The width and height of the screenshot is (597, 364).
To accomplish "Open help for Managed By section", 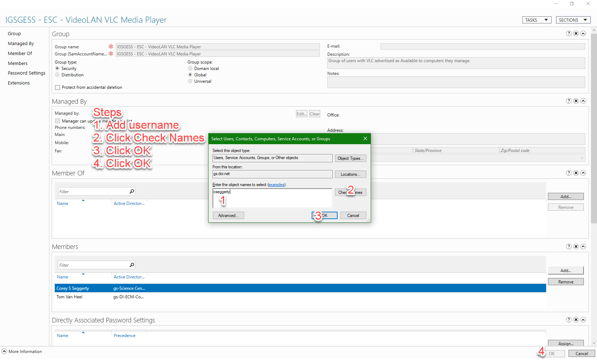I will click(x=569, y=101).
